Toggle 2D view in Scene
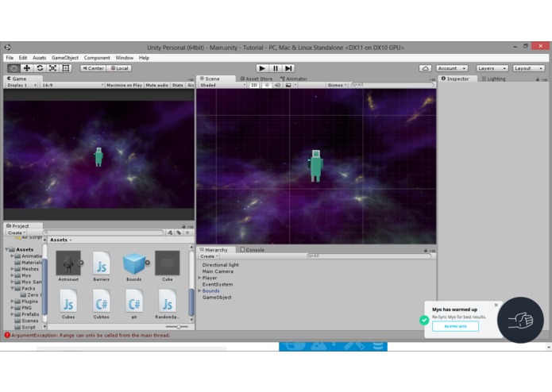 (x=254, y=85)
